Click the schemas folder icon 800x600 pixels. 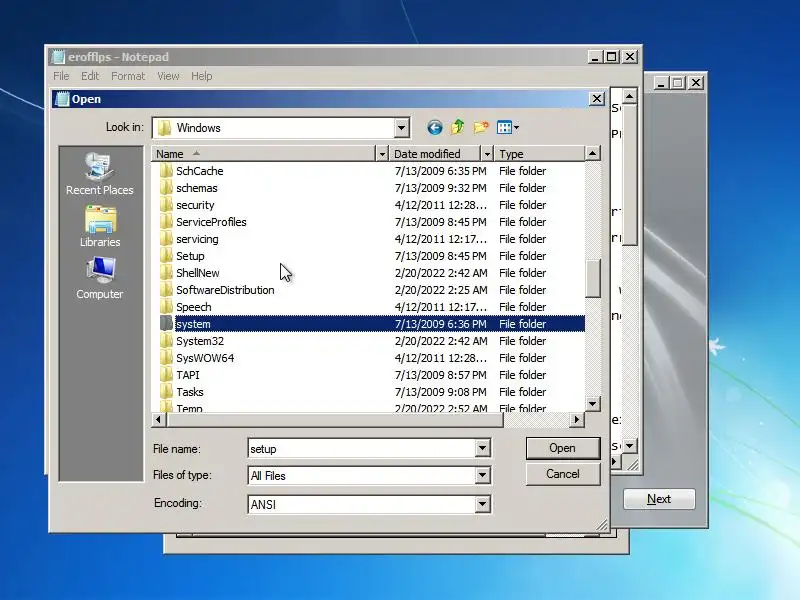pos(166,188)
